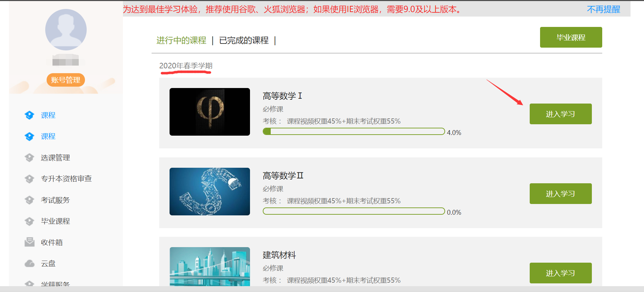This screenshot has width=644, height=292.
Task: Switch to the 进行中的课程 tab
Action: pyautogui.click(x=181, y=40)
